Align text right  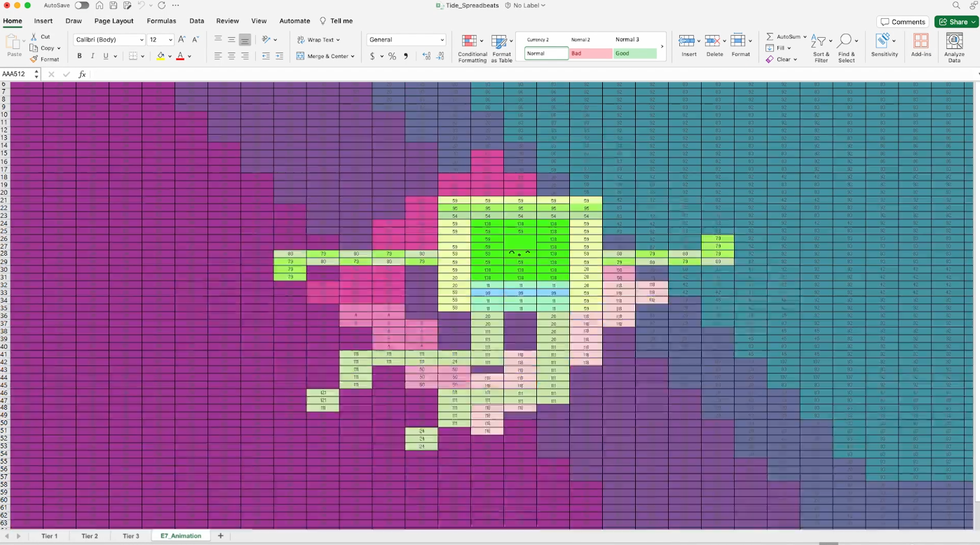[245, 56]
